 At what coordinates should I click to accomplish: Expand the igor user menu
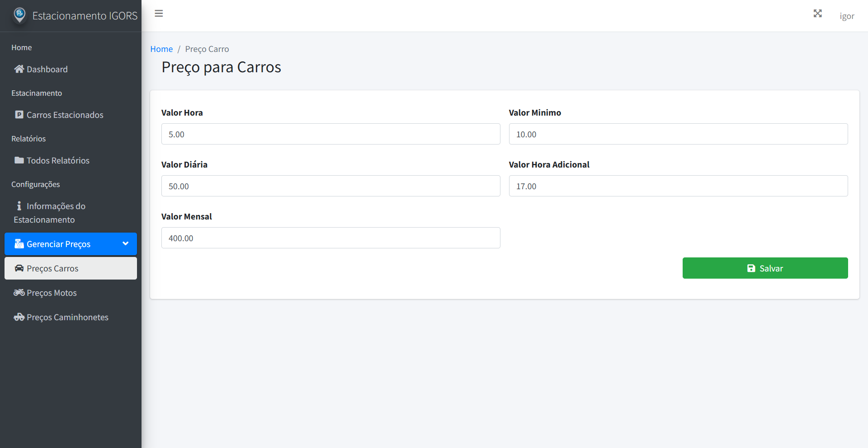point(847,15)
